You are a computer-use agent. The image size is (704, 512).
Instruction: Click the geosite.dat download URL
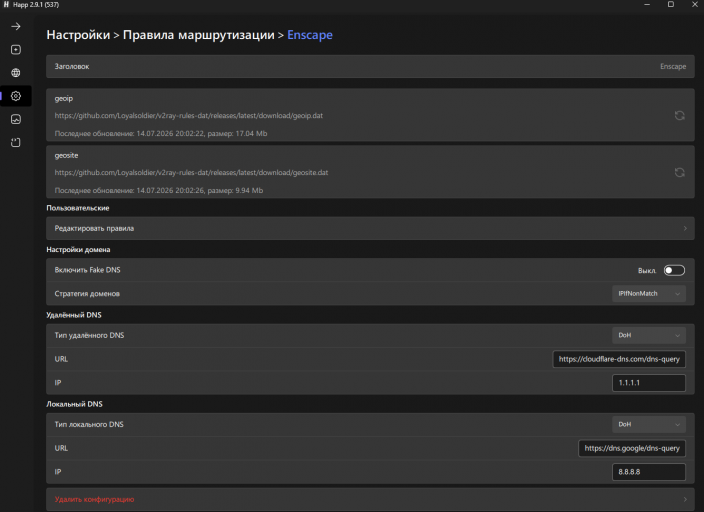191,173
